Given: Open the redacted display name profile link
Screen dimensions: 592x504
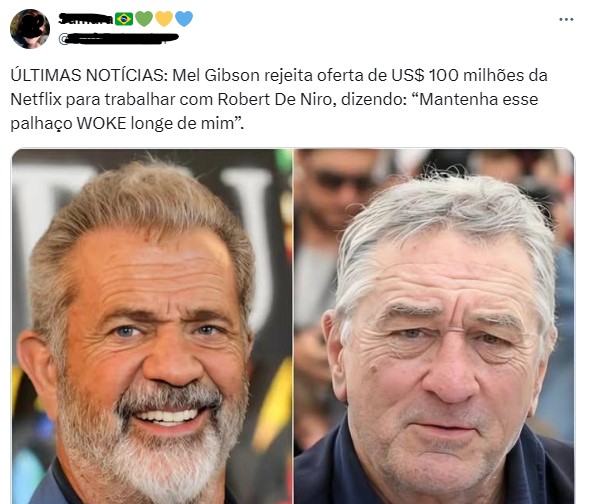Looking at the screenshot, I should point(86,19).
